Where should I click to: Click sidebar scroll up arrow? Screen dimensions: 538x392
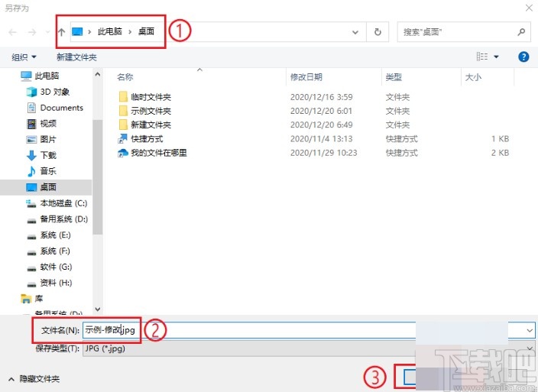[98, 74]
